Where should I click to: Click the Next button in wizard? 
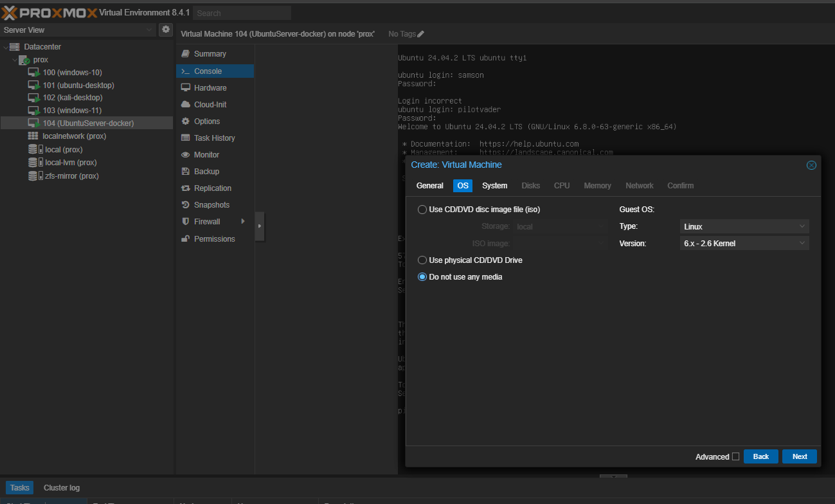click(x=799, y=456)
